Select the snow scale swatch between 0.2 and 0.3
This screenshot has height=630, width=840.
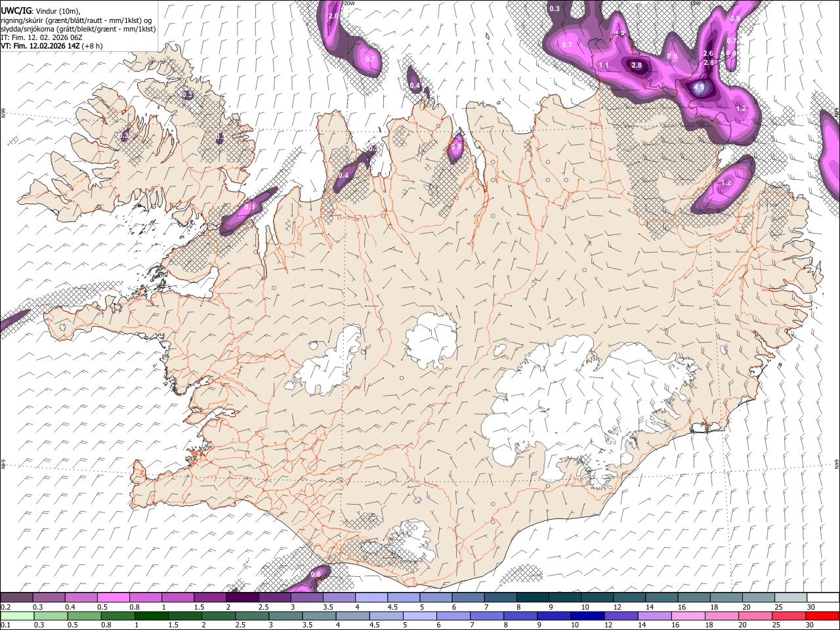pyautogui.click(x=16, y=598)
